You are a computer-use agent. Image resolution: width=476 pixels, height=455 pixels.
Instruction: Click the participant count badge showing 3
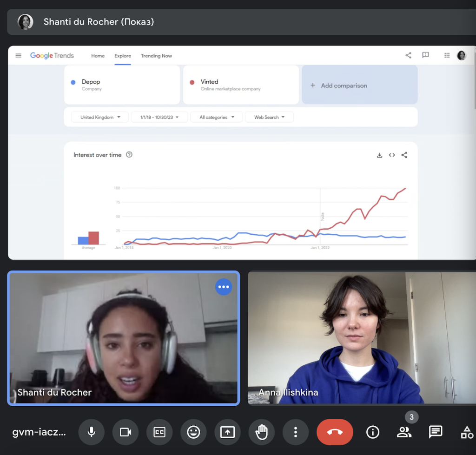[x=412, y=417]
